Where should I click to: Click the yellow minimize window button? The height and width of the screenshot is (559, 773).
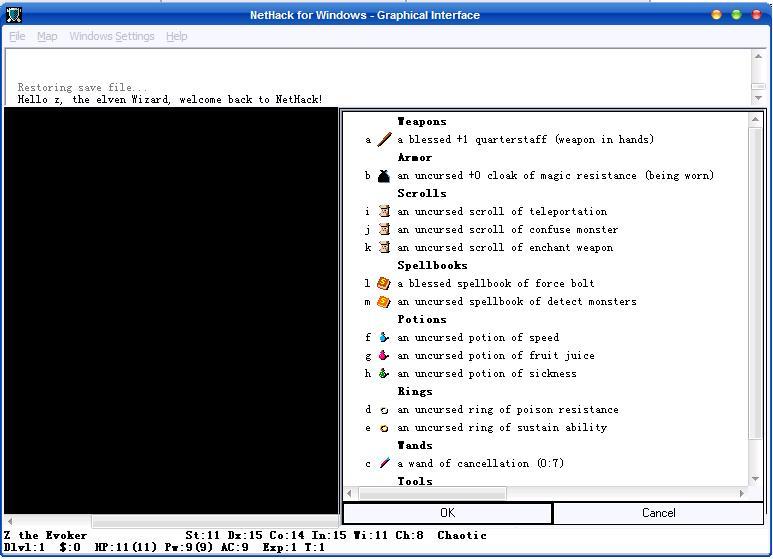pyautogui.click(x=716, y=15)
